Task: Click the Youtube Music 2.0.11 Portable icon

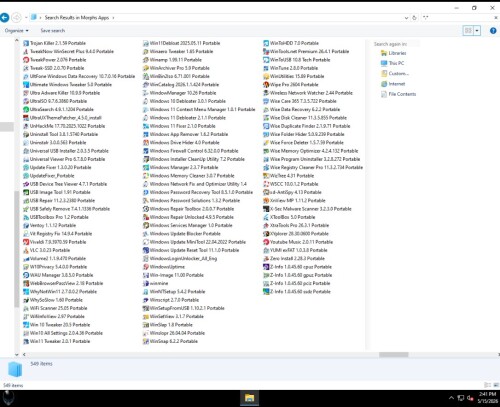Action: [x=266, y=242]
